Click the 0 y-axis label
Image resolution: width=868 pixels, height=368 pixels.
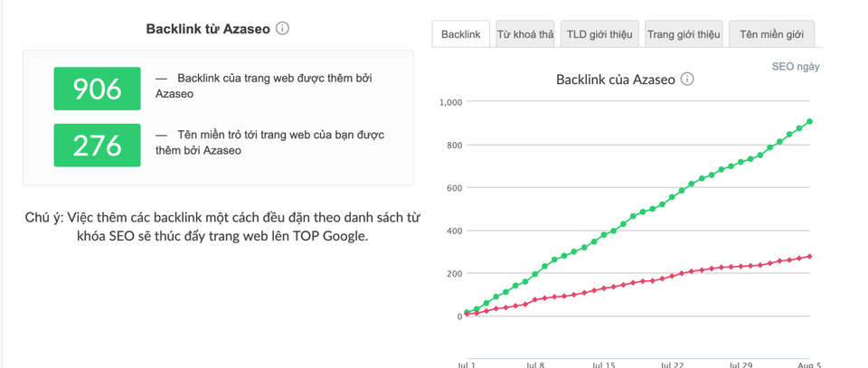tap(459, 316)
